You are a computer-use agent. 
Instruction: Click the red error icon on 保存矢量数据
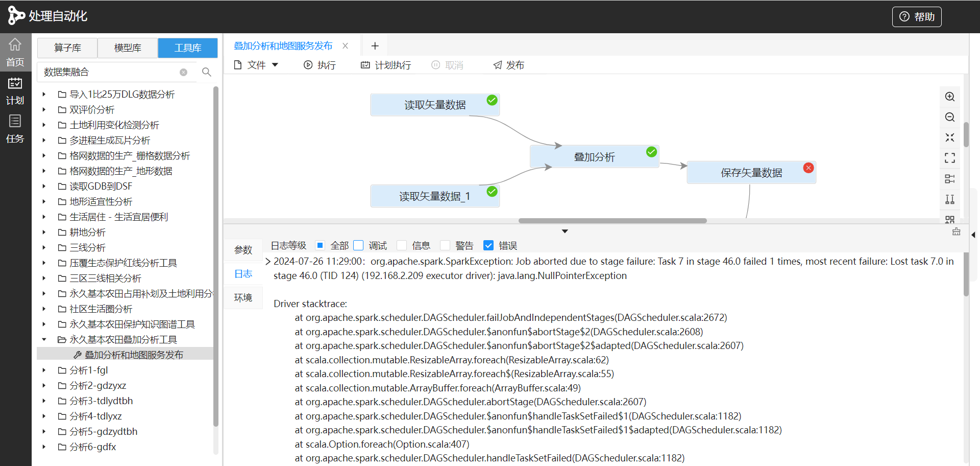pos(808,168)
